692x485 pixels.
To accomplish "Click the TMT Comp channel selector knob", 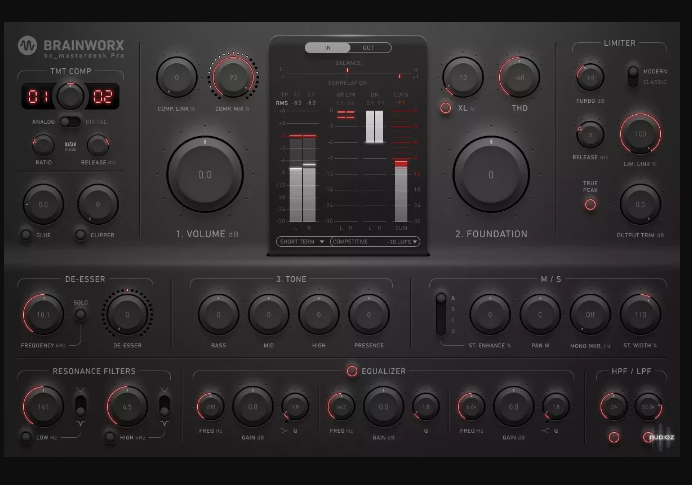I will point(70,96).
